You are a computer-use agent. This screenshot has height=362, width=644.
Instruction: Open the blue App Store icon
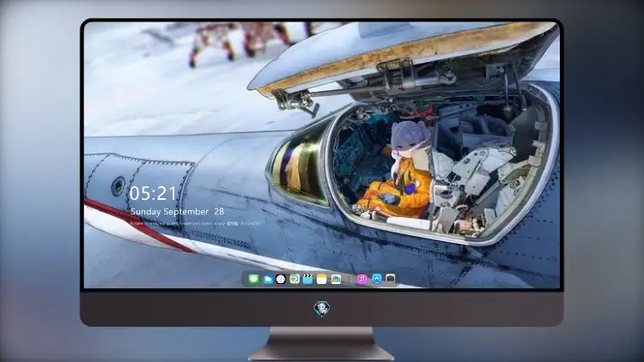pyautogui.click(x=377, y=279)
